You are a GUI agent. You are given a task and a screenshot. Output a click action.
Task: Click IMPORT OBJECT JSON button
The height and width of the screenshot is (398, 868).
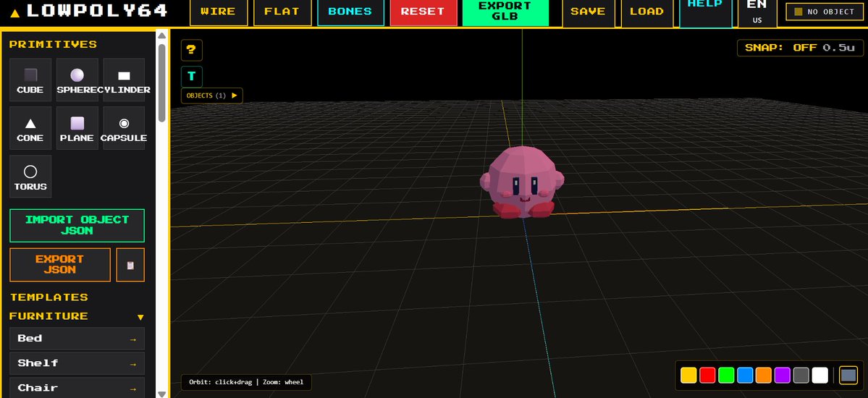[77, 225]
